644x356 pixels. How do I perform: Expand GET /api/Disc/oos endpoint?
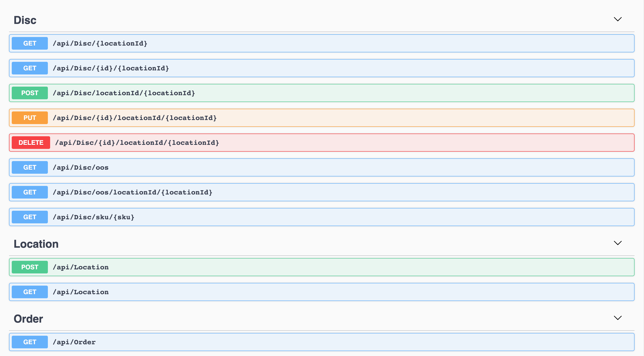tap(322, 167)
